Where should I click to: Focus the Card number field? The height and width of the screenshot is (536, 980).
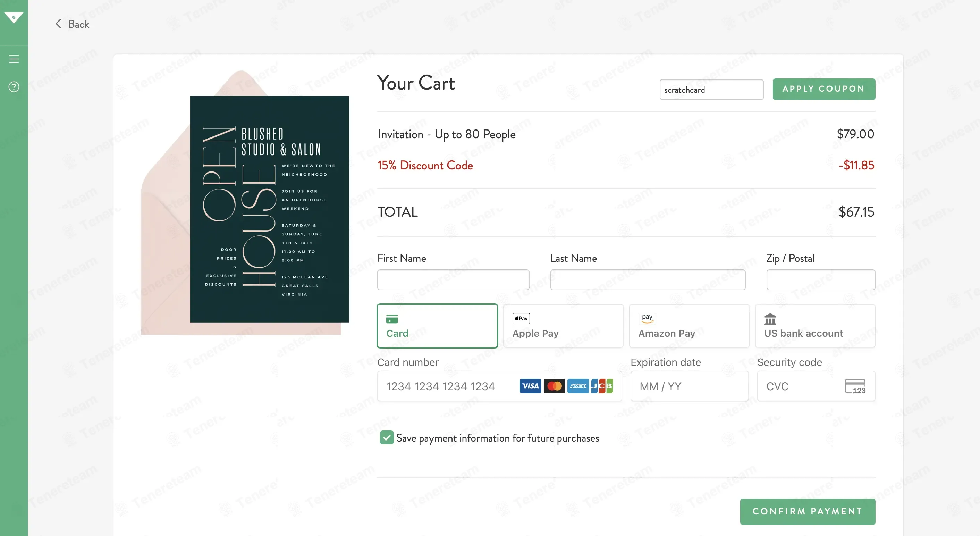point(499,386)
